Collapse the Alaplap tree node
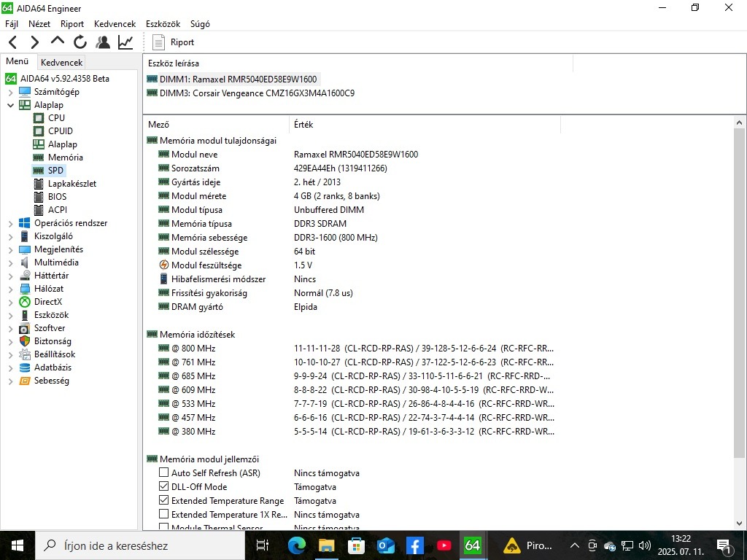Image resolution: width=747 pixels, height=560 pixels. pos(10,105)
